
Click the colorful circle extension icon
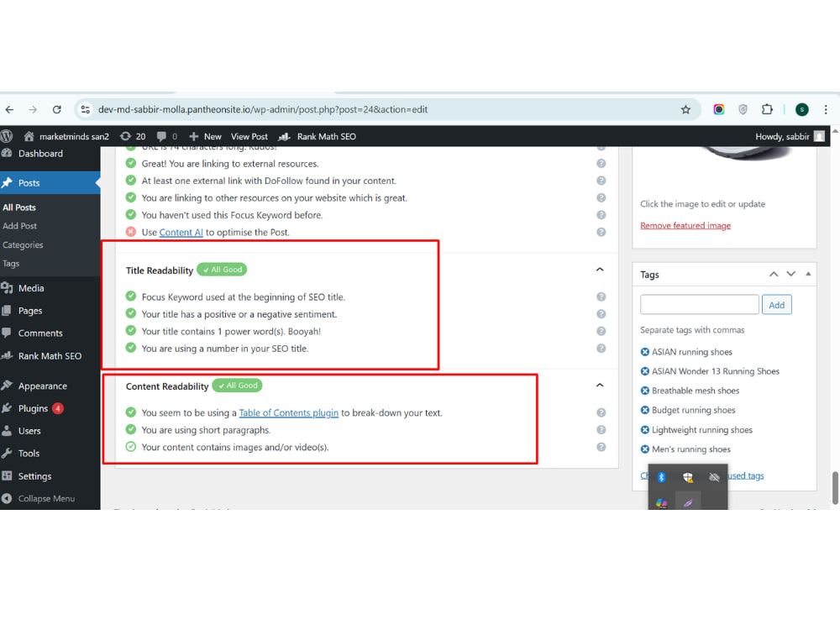[x=719, y=110]
